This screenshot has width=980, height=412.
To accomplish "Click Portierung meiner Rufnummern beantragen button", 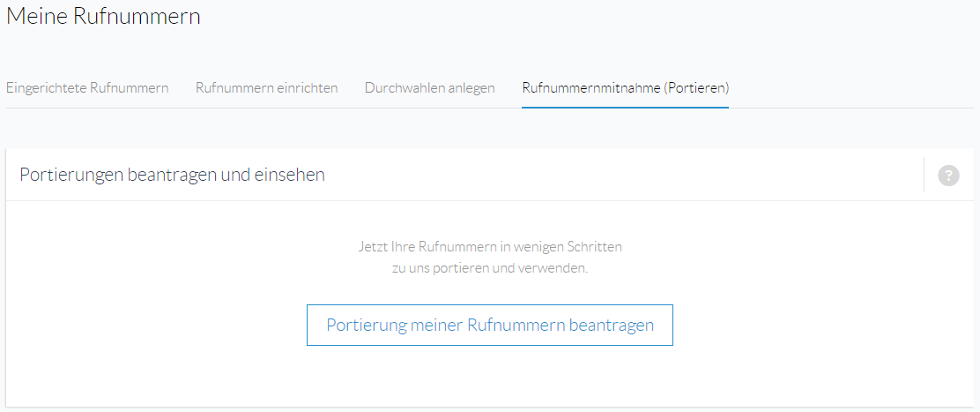I will (x=490, y=325).
